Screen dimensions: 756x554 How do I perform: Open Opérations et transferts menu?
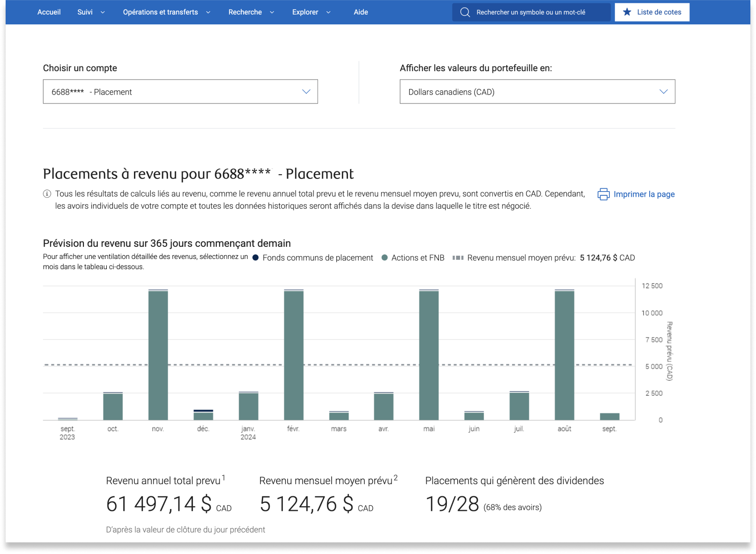pos(160,12)
